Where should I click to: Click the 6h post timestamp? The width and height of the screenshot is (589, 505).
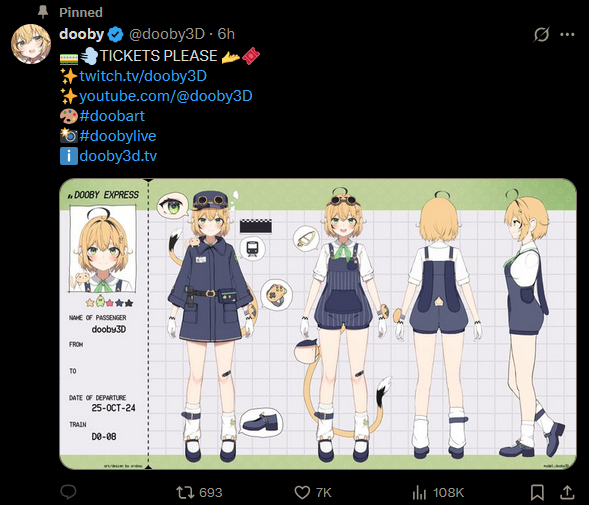pyautogui.click(x=226, y=34)
